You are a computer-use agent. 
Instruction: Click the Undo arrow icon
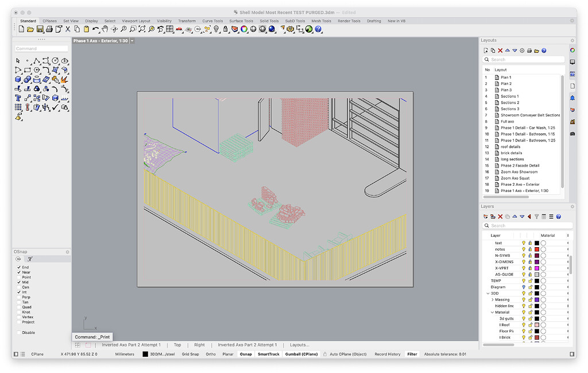coord(95,29)
